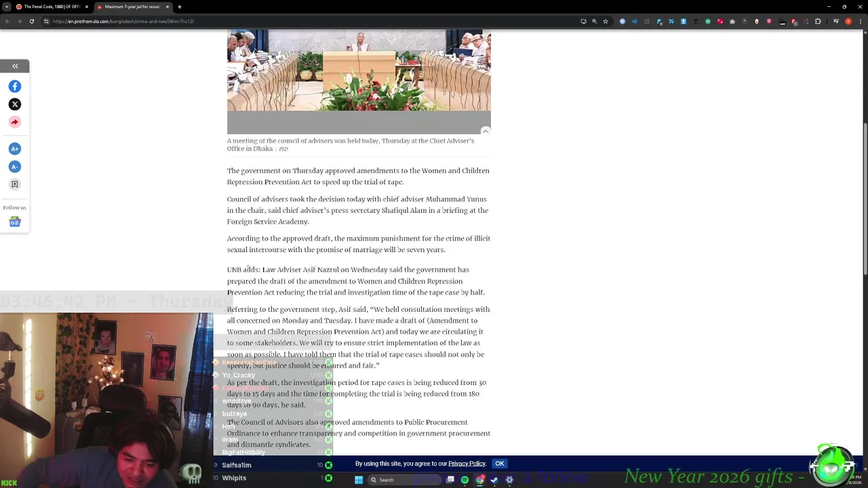
Task: Share article on Facebook
Action: [x=15, y=86]
